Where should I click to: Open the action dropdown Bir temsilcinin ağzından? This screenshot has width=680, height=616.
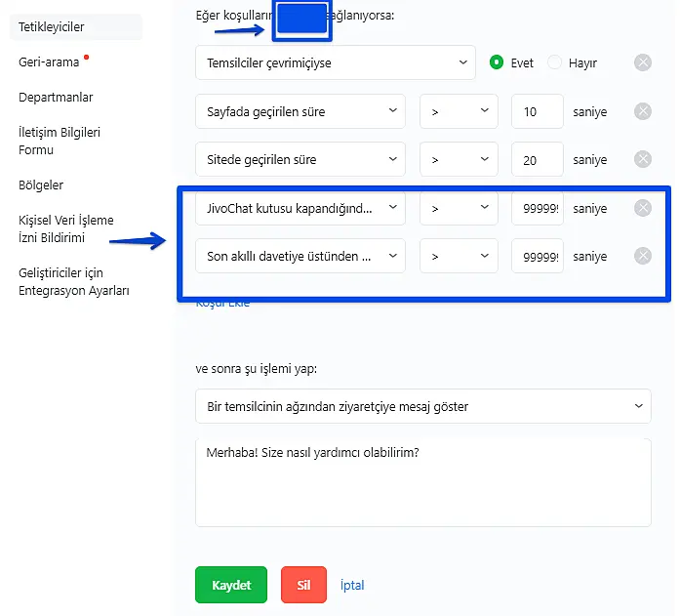(422, 404)
